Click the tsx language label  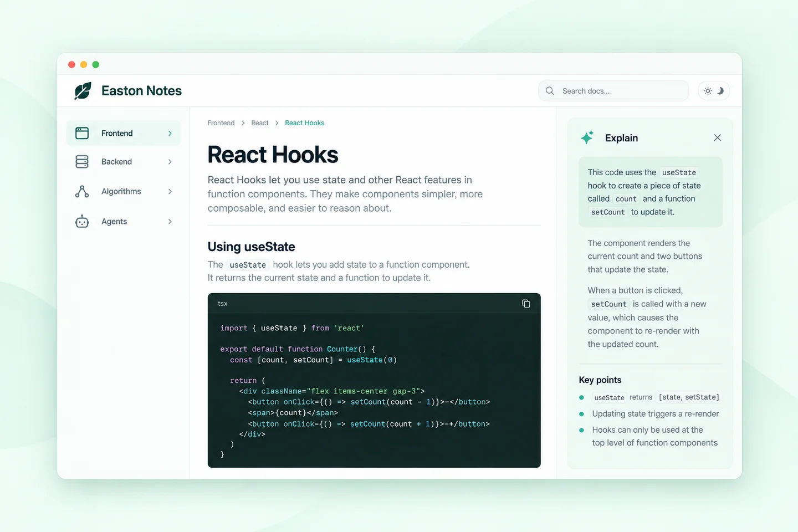pos(223,304)
